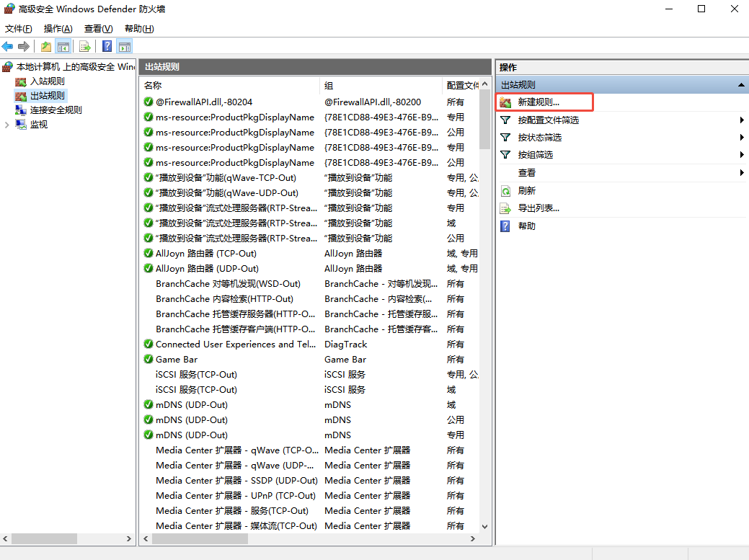Image resolution: width=749 pixels, height=560 pixels.
Task: Click the filter icon beside 按配置文件筛选
Action: tap(505, 120)
